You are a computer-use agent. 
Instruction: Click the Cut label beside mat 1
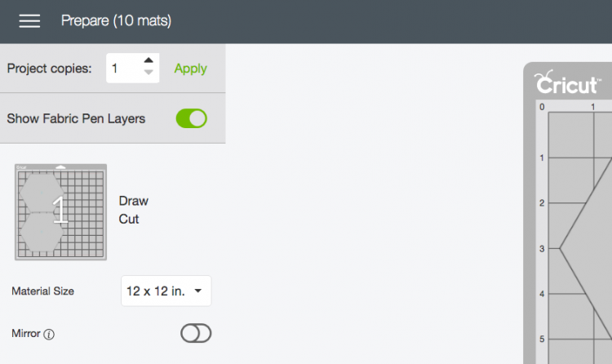coord(129,219)
